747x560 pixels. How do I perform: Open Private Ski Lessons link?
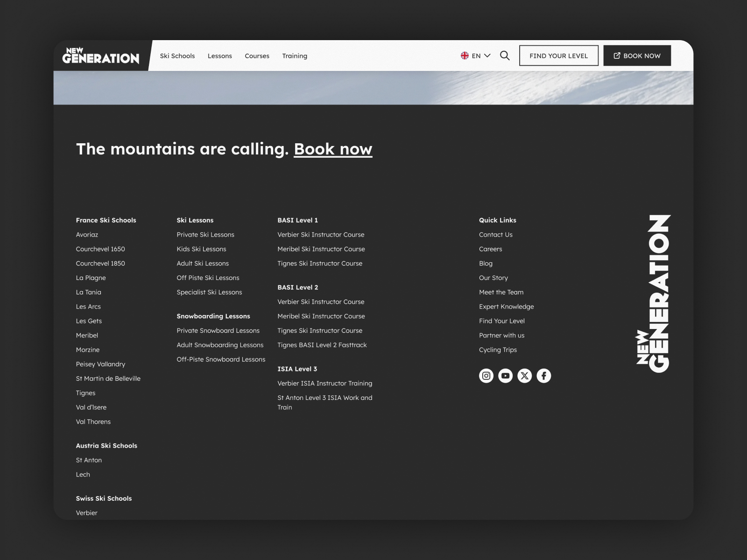click(x=205, y=235)
